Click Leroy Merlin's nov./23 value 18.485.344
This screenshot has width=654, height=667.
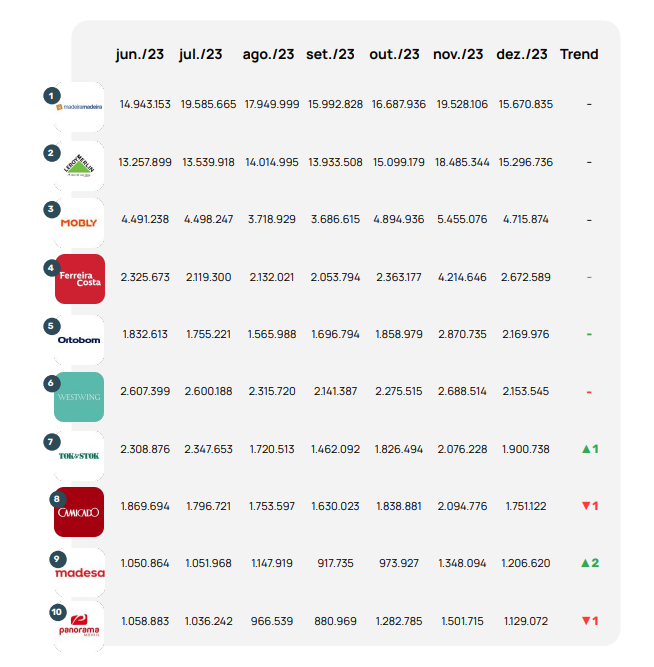[462, 162]
